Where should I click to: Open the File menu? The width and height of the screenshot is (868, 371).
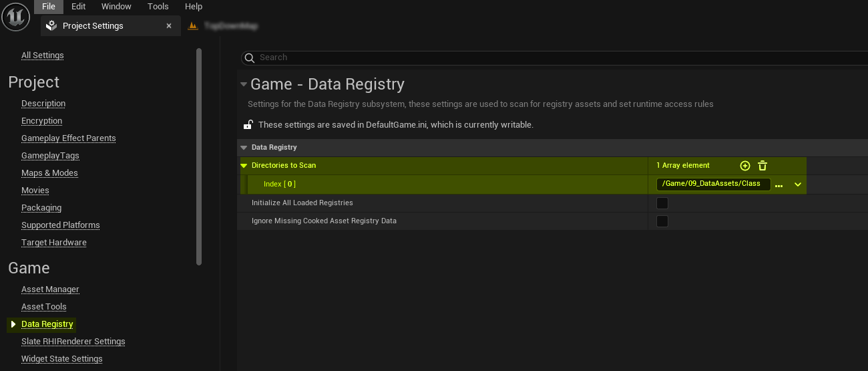point(49,7)
